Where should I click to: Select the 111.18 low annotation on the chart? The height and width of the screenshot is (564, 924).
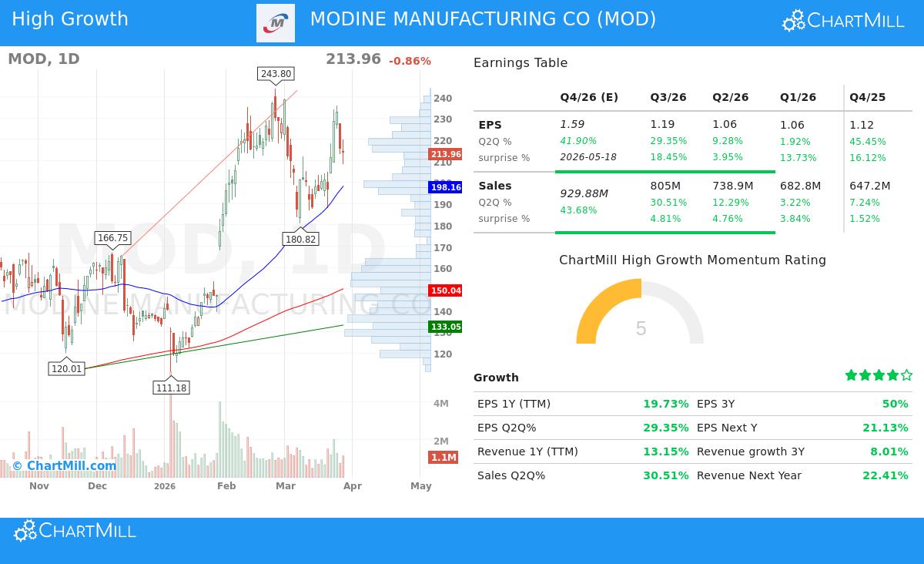(x=171, y=388)
